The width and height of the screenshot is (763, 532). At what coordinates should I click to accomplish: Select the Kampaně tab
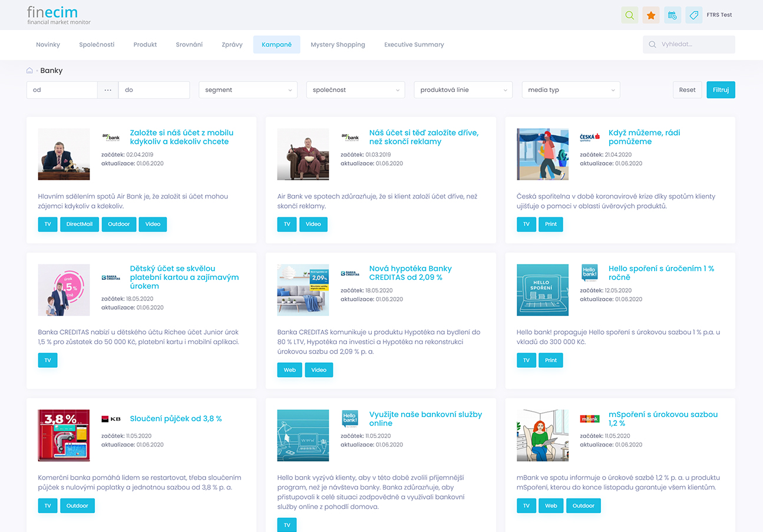tap(276, 45)
